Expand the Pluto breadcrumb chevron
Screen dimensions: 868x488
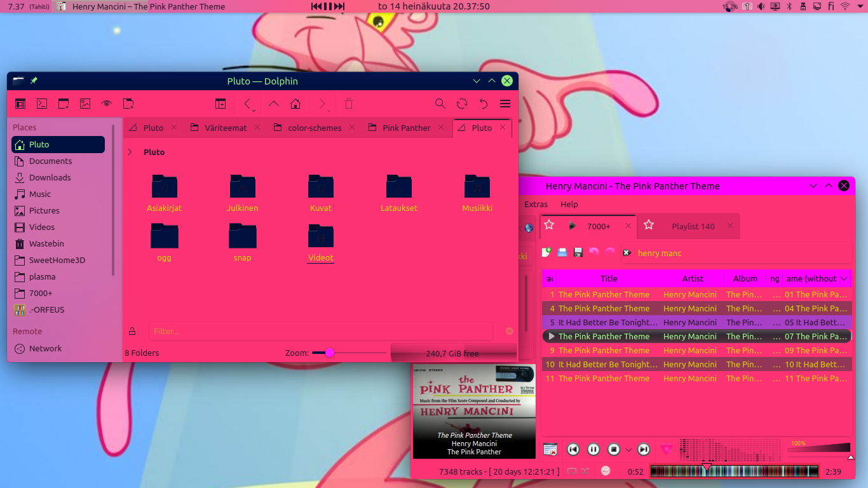click(130, 152)
